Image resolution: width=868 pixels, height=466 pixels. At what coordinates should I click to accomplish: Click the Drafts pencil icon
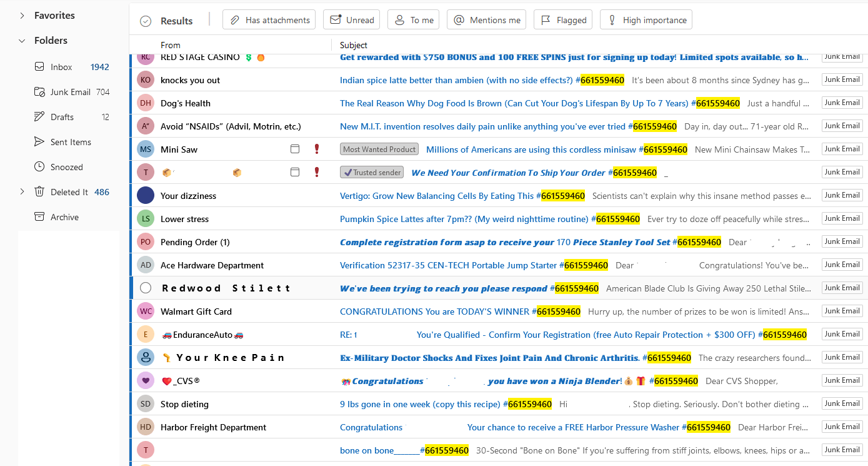click(x=39, y=117)
